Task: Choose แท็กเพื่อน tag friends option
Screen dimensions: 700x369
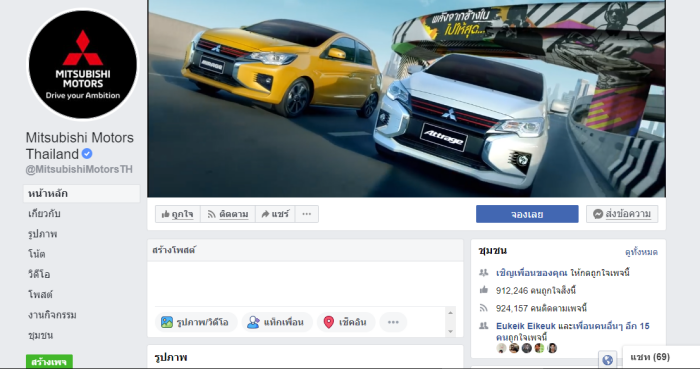Action: click(x=277, y=322)
